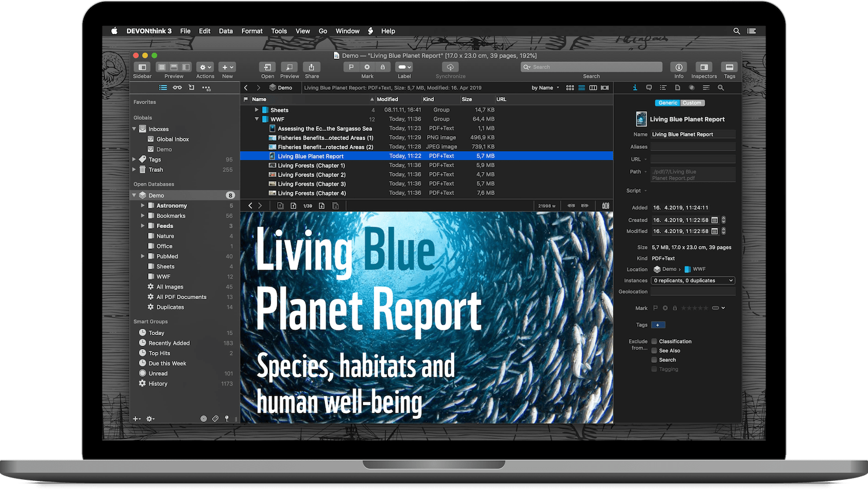
Task: Switch to icon grid view
Action: [570, 88]
